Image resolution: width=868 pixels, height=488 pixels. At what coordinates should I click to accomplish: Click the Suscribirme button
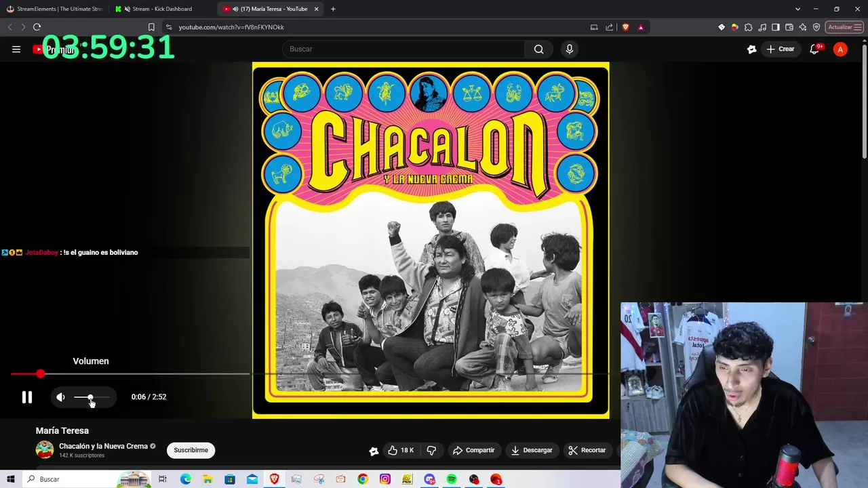(191, 450)
